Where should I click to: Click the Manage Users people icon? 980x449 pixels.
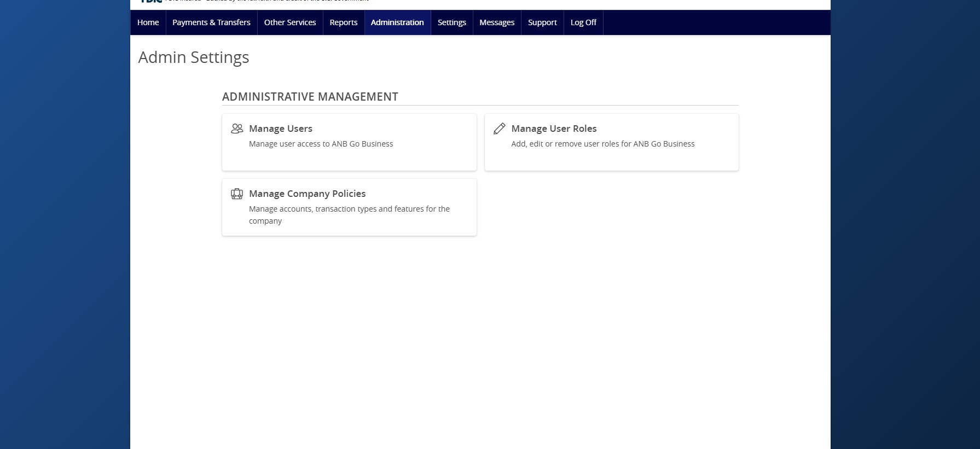(237, 129)
